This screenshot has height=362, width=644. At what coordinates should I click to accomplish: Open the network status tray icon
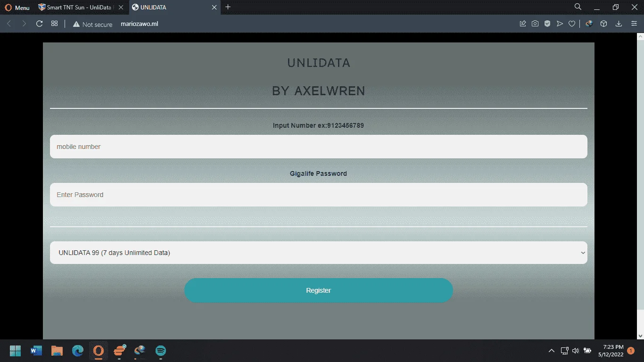tap(564, 351)
